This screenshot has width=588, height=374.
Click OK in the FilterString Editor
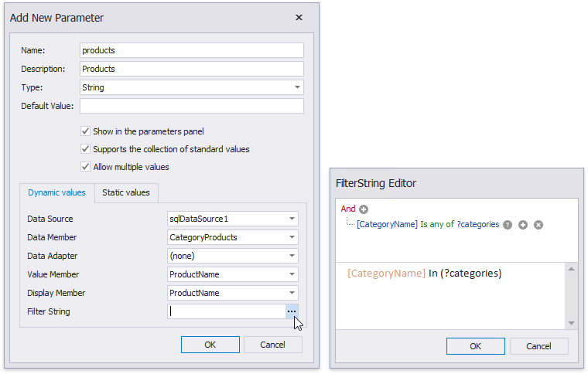click(x=476, y=346)
